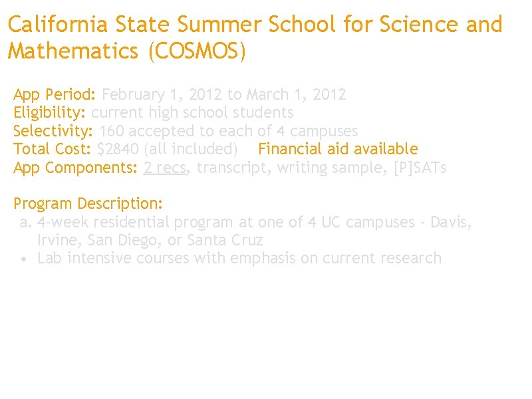Select the "App Components:" label
Image resolution: width=532 pixels, height=399 pixels.
pos(75,168)
